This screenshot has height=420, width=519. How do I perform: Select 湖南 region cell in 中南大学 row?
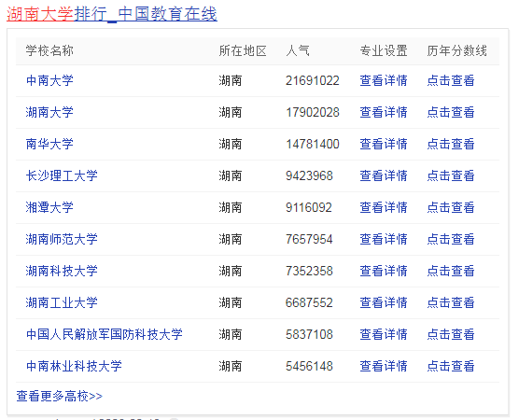(x=231, y=80)
